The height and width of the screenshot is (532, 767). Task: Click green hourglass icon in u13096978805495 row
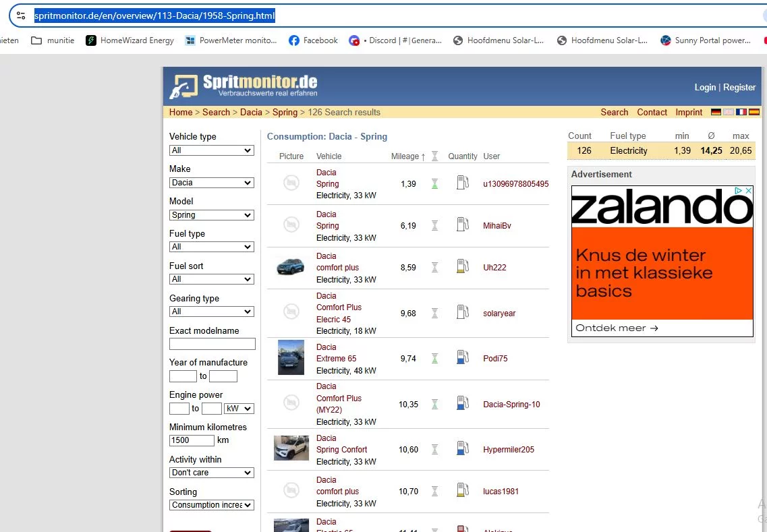click(434, 184)
